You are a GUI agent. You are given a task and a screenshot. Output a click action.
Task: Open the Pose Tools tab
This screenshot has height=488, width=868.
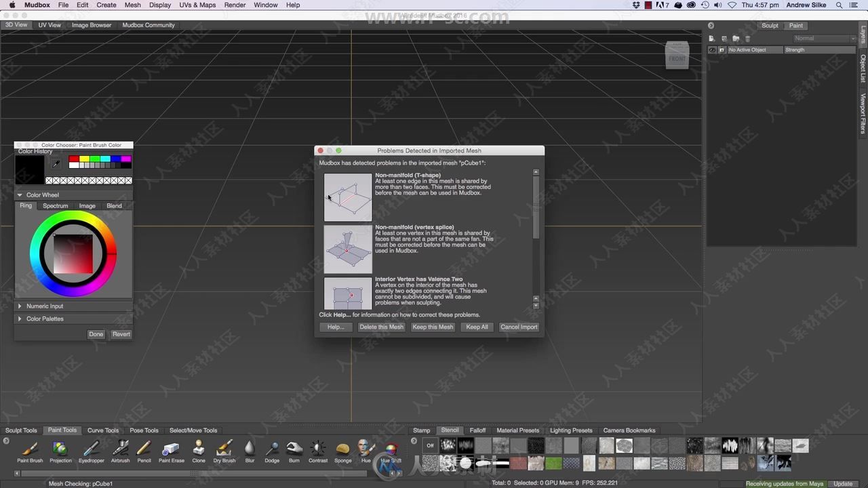[x=144, y=430]
